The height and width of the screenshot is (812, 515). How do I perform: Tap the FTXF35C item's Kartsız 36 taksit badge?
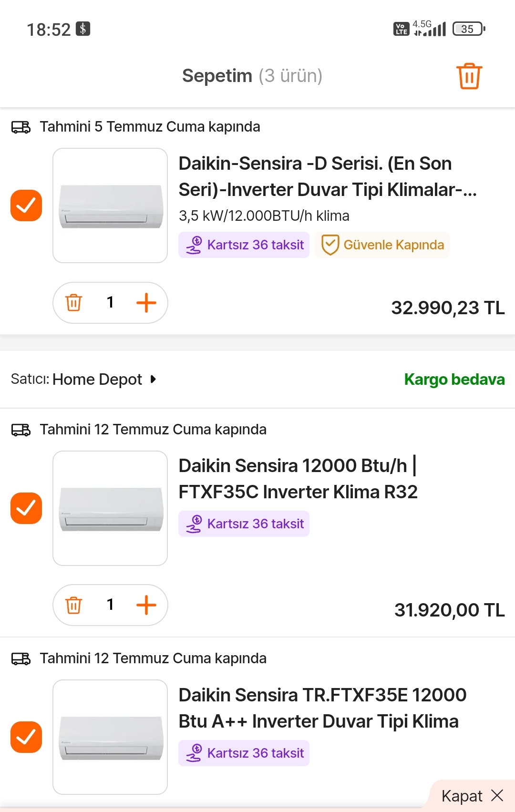click(x=244, y=524)
